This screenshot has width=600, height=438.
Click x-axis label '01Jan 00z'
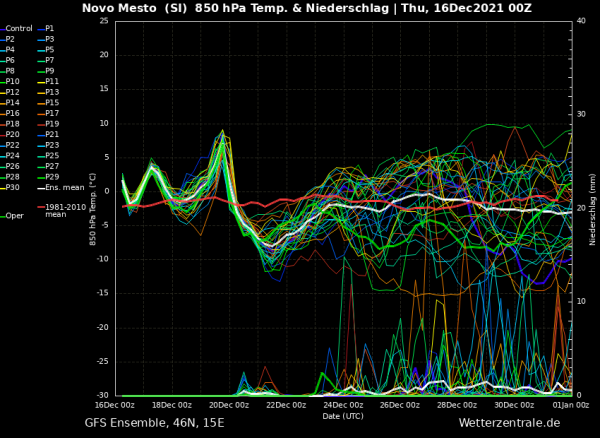coord(572,405)
